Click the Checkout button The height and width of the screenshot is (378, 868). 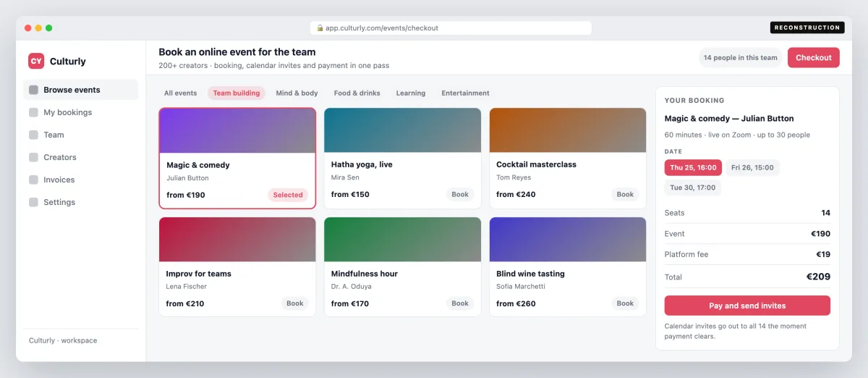coord(814,58)
